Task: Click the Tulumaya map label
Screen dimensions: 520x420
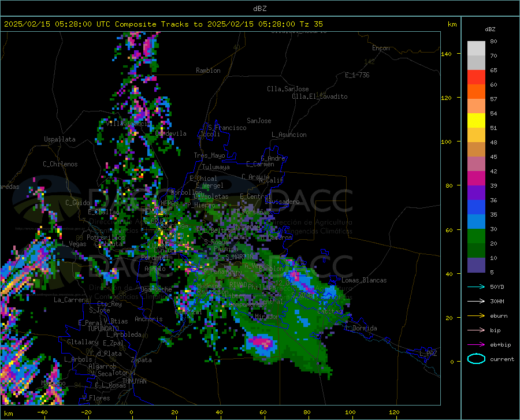Action: point(216,167)
